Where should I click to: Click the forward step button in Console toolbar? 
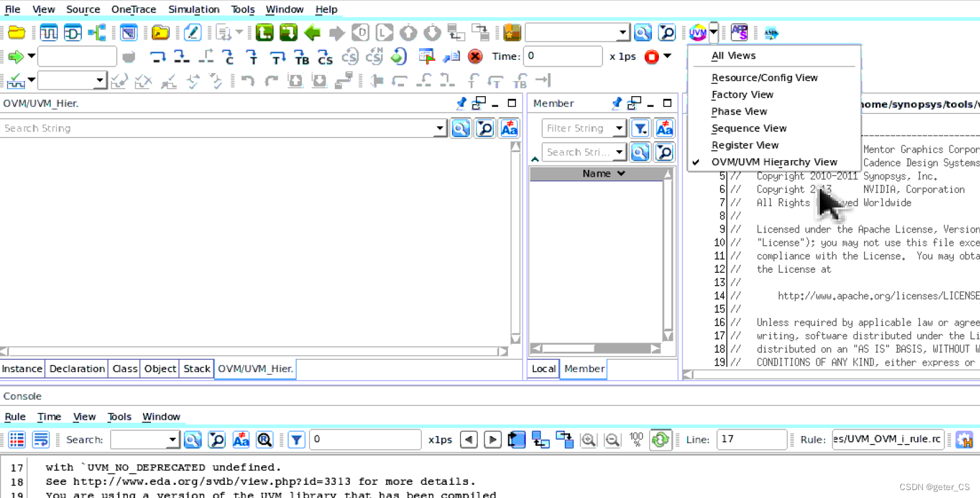(492, 439)
